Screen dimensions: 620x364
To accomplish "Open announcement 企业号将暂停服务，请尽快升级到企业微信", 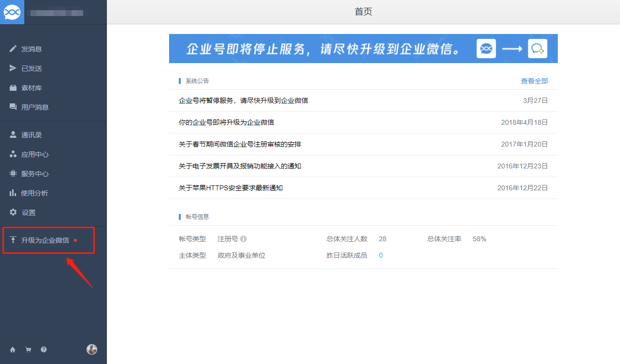I will coord(243,100).
